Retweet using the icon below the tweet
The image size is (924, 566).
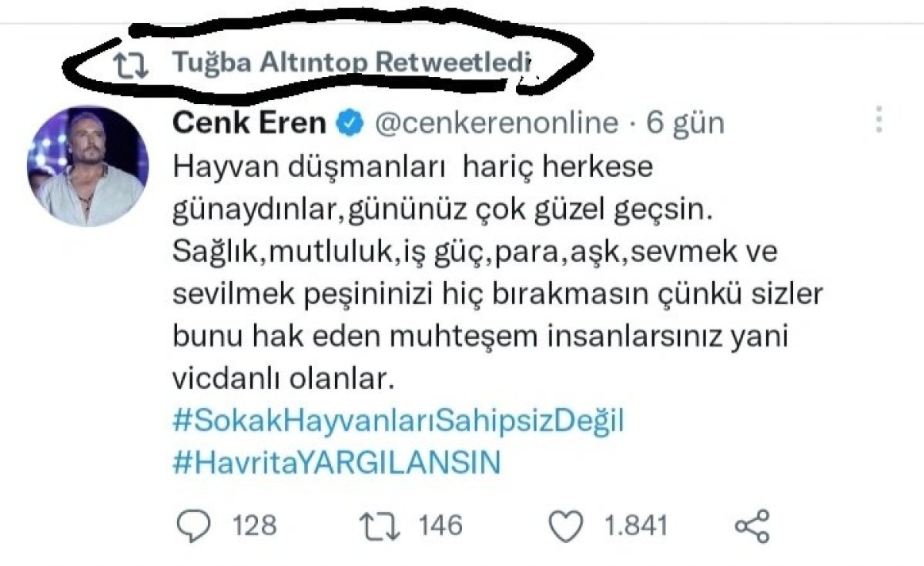click(x=382, y=527)
